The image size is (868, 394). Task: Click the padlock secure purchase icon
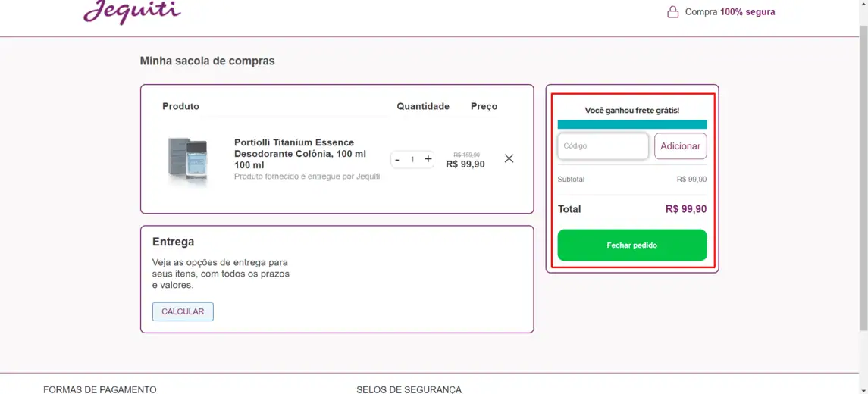pyautogui.click(x=672, y=11)
